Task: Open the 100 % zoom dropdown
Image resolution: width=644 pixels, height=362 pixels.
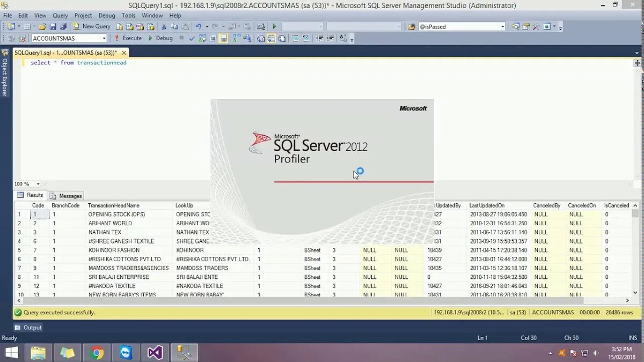Action: click(x=39, y=184)
